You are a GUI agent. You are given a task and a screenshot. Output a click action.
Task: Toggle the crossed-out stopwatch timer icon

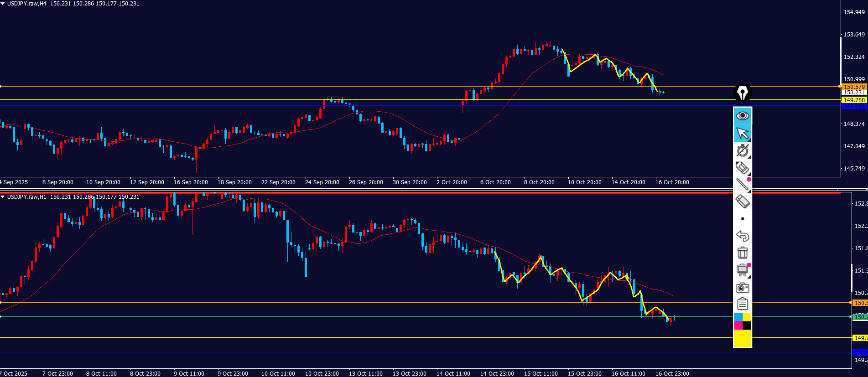pos(742,150)
